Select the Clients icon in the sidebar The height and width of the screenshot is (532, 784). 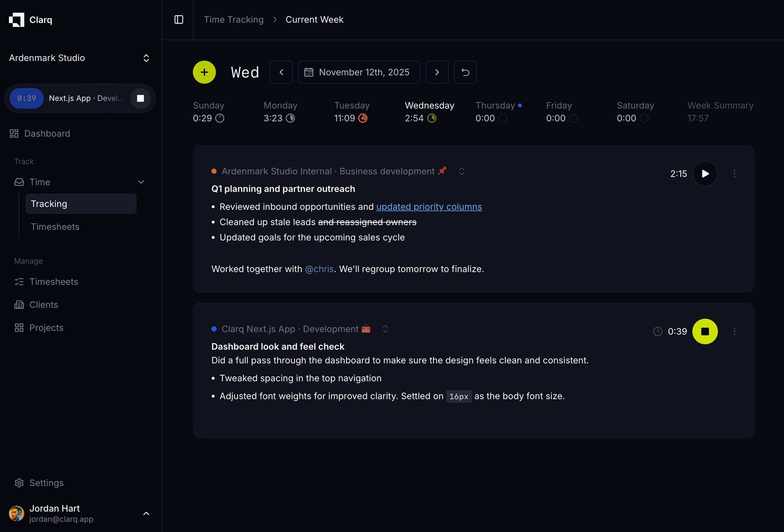pyautogui.click(x=19, y=305)
